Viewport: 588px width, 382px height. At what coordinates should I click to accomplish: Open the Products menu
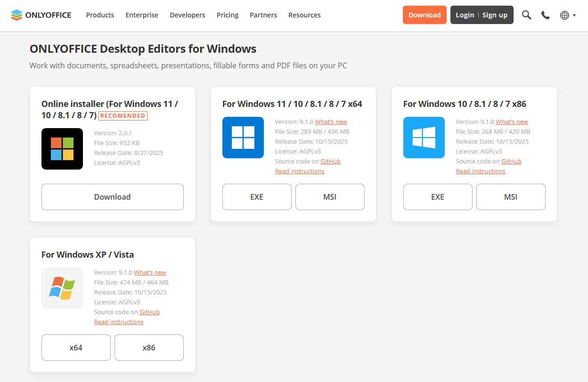(100, 15)
